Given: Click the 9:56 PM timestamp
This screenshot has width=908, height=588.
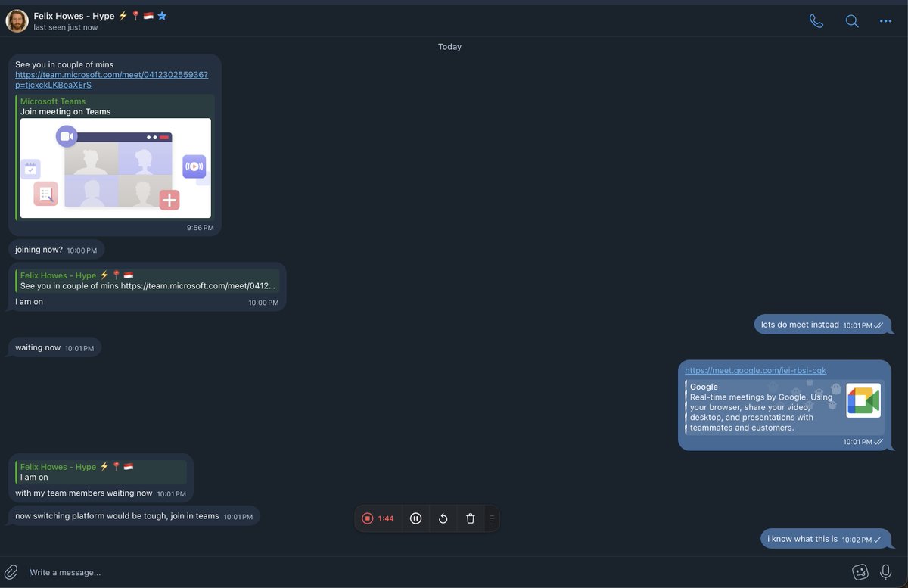Looking at the screenshot, I should [200, 227].
